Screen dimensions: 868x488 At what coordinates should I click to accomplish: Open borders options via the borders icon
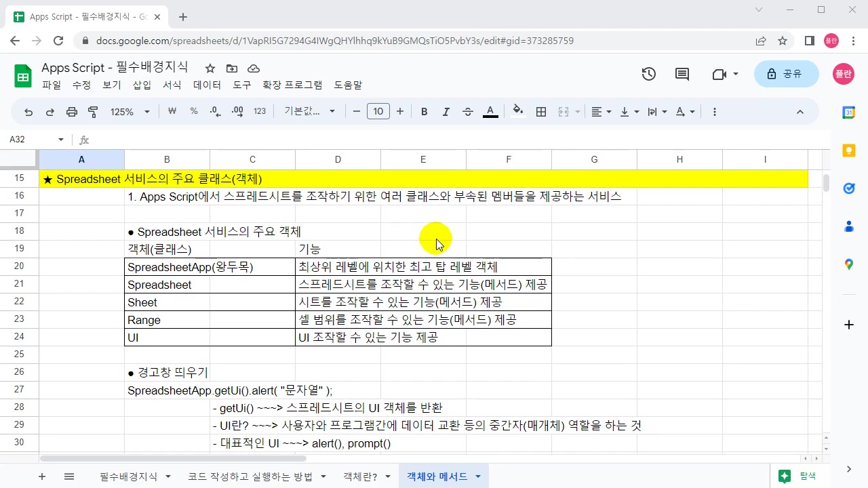[x=540, y=111]
